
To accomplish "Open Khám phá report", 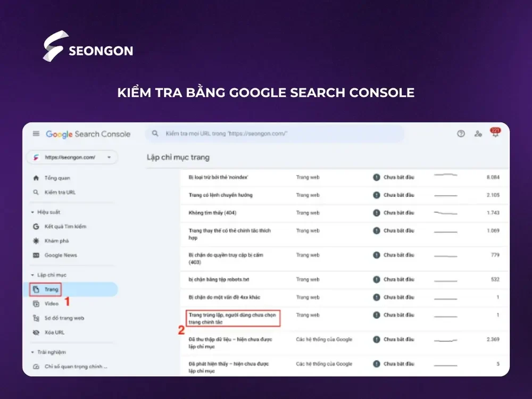I will pos(57,241).
